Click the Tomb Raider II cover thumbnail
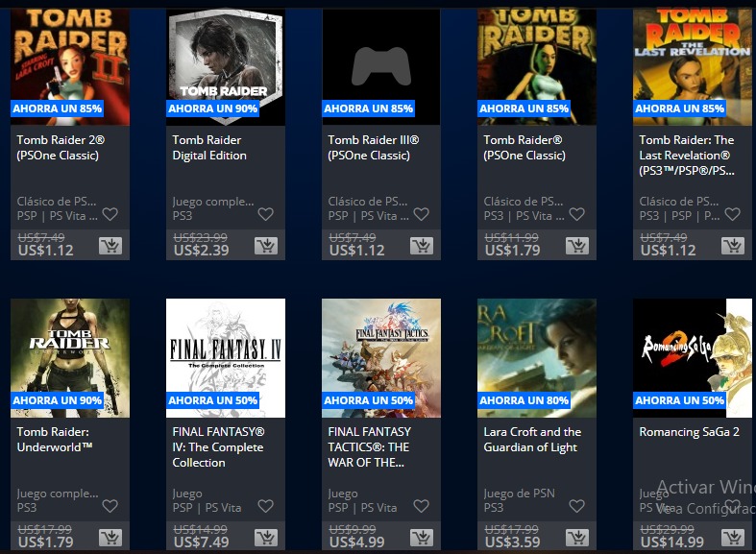The height and width of the screenshot is (554, 756). [70, 66]
